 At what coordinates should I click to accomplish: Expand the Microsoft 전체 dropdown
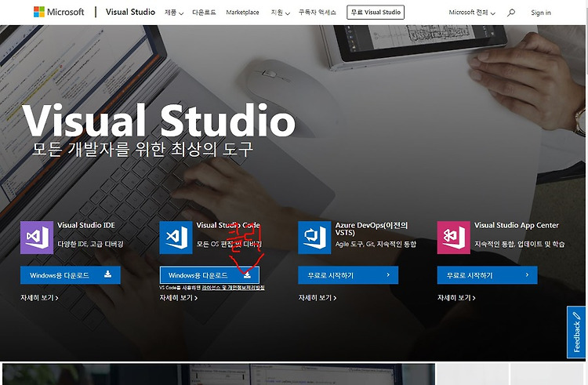point(472,13)
